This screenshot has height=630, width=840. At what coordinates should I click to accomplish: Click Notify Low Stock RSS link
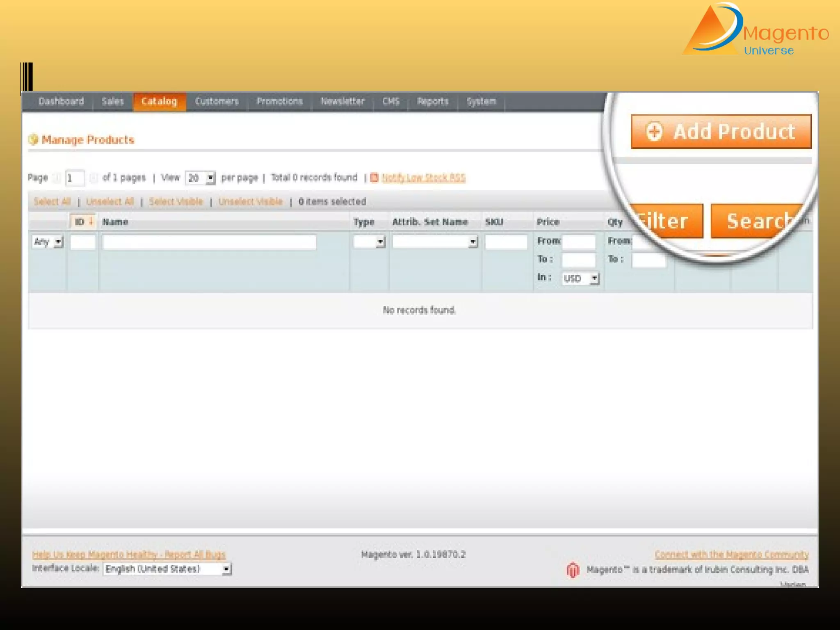(x=423, y=178)
